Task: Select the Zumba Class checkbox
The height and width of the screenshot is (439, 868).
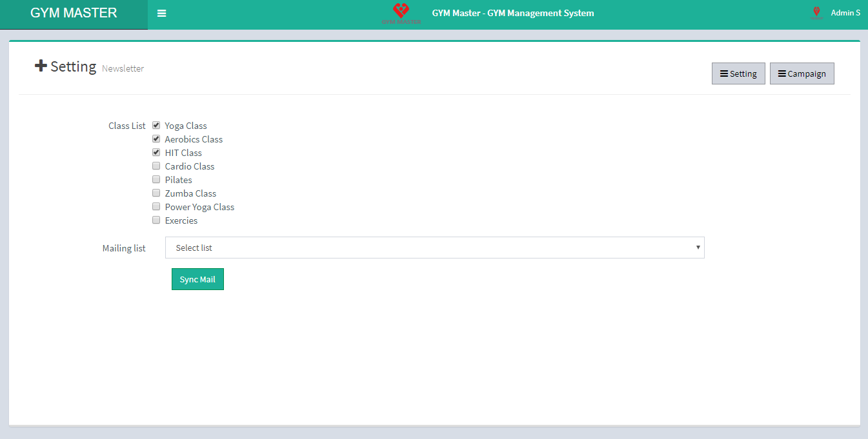Action: click(156, 193)
